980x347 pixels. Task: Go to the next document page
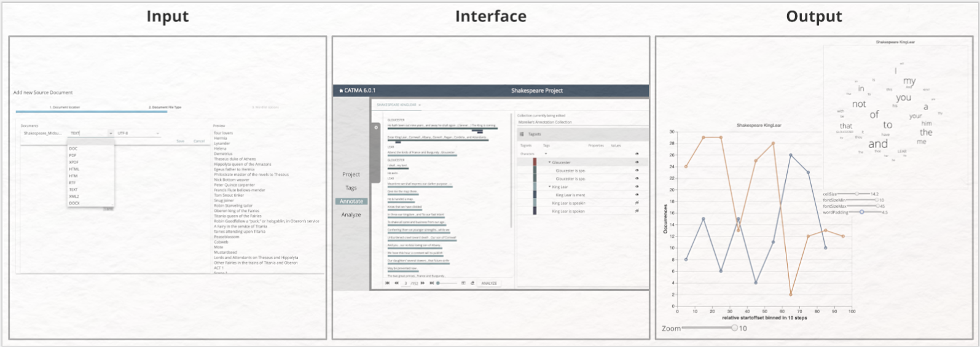click(423, 283)
